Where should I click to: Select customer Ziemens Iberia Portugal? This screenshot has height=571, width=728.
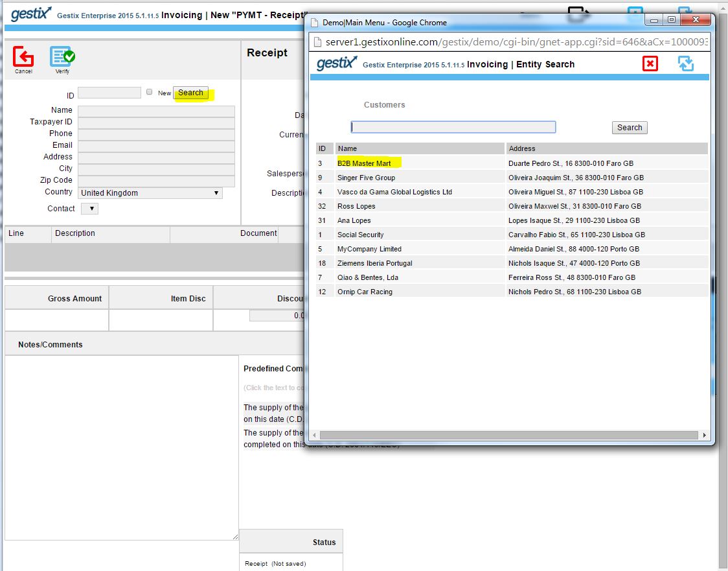(374, 263)
